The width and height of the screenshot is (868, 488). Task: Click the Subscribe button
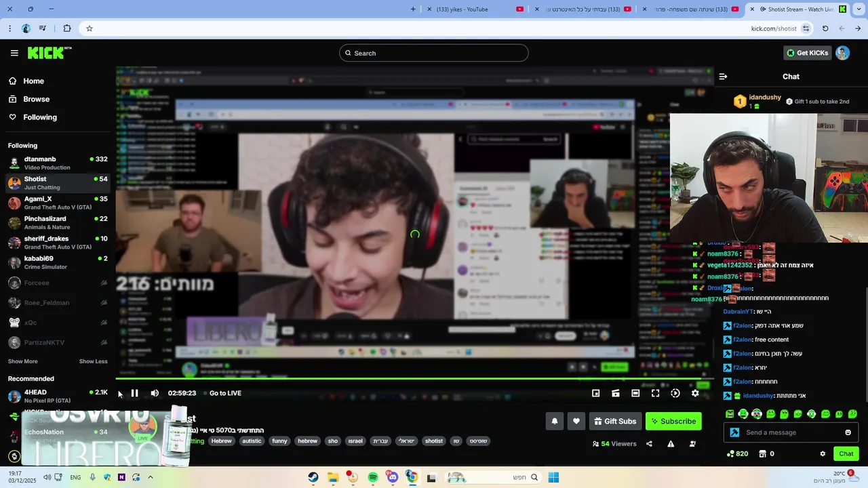673,421
